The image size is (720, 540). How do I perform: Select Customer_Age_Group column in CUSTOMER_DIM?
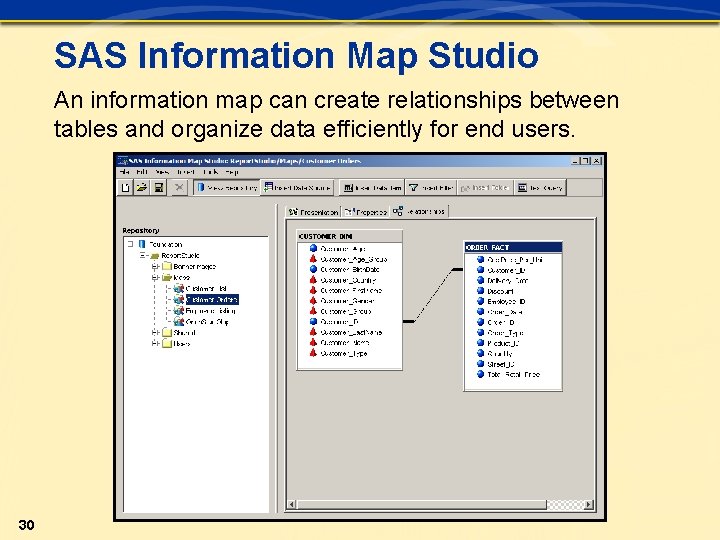348,259
